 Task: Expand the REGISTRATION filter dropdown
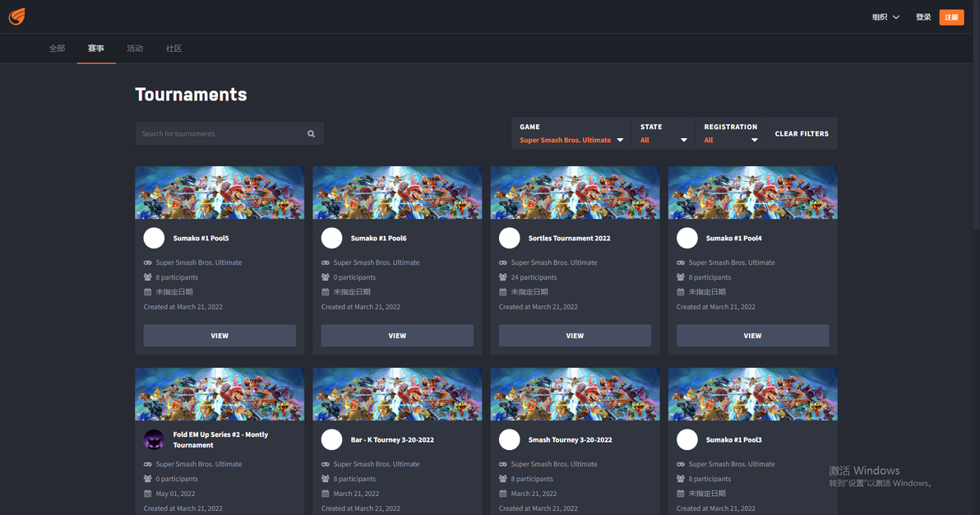731,133
